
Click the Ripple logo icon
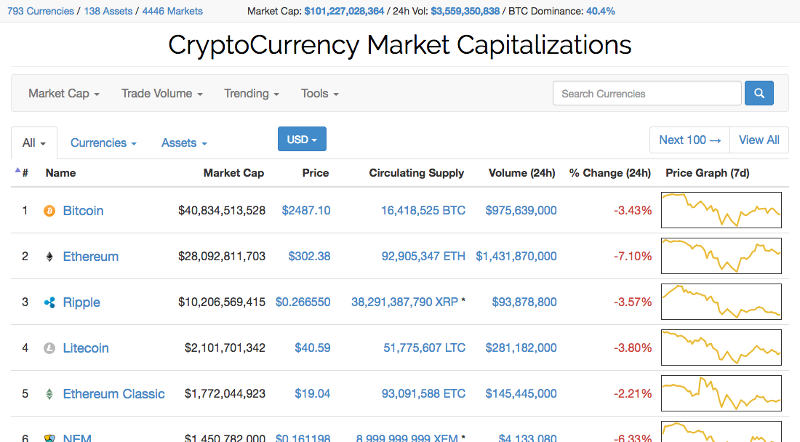[x=49, y=303]
